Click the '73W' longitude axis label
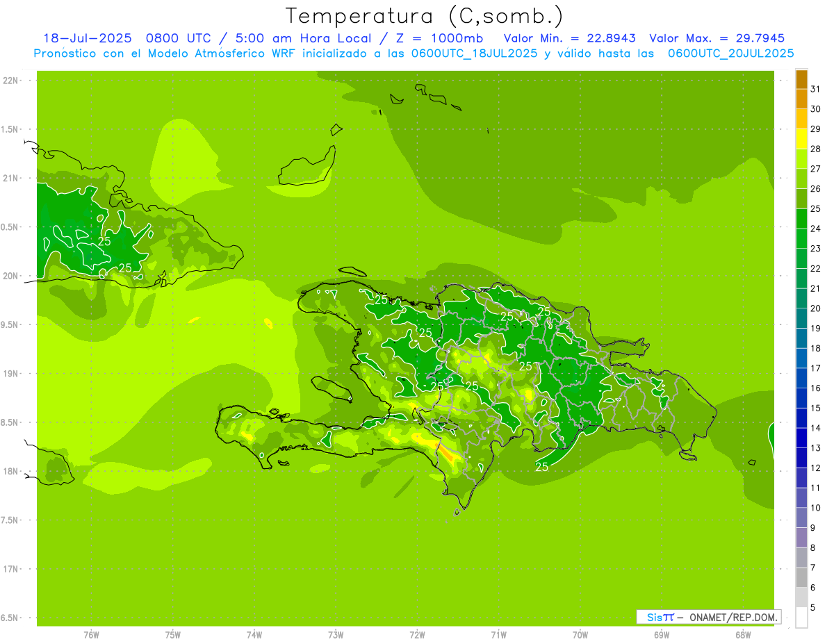Screen dimensions: 834x644 pyautogui.click(x=336, y=635)
